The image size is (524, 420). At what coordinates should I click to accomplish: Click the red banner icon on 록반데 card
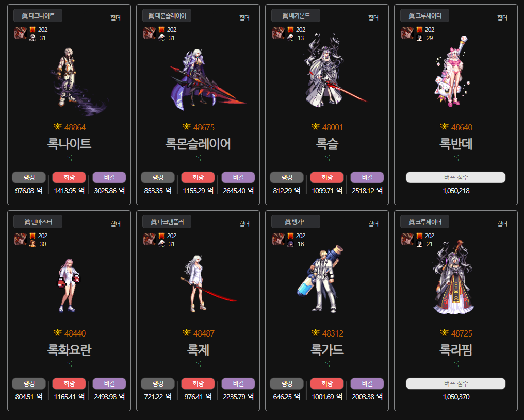(419, 30)
